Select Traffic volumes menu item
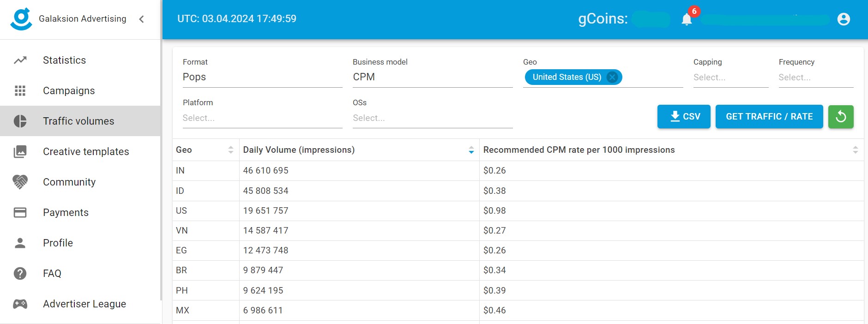The height and width of the screenshot is (324, 868). click(x=80, y=121)
